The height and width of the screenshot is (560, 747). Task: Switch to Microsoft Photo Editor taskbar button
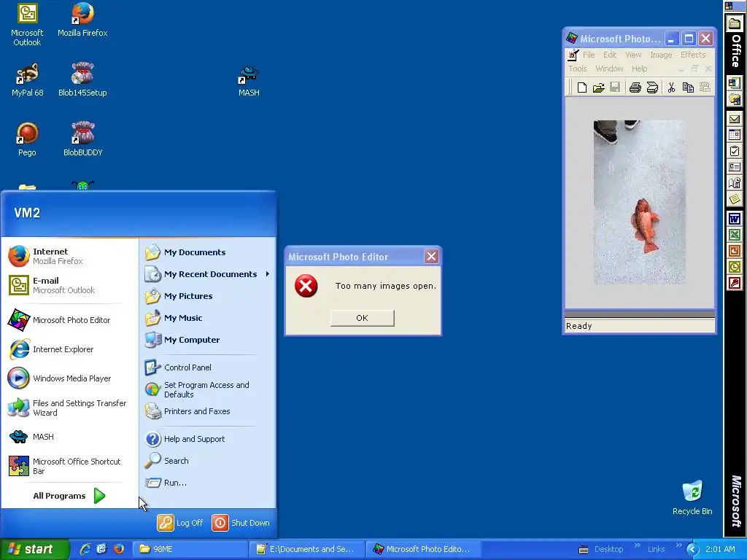click(x=423, y=549)
